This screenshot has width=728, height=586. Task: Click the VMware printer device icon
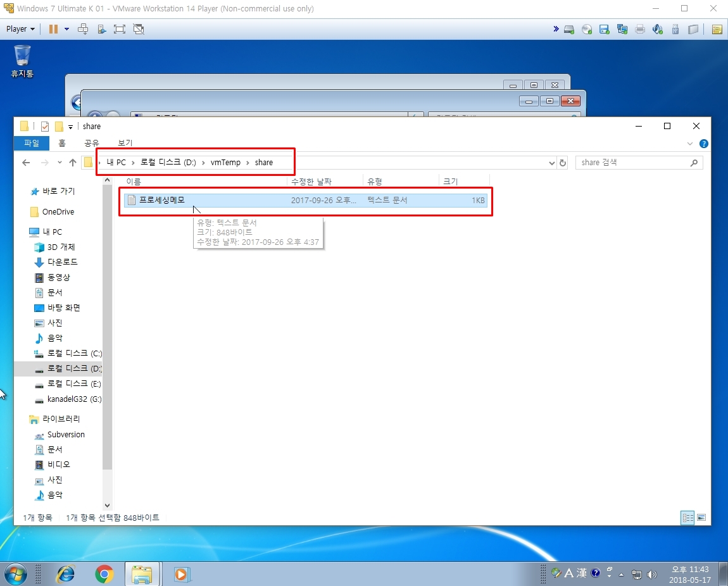click(640, 29)
